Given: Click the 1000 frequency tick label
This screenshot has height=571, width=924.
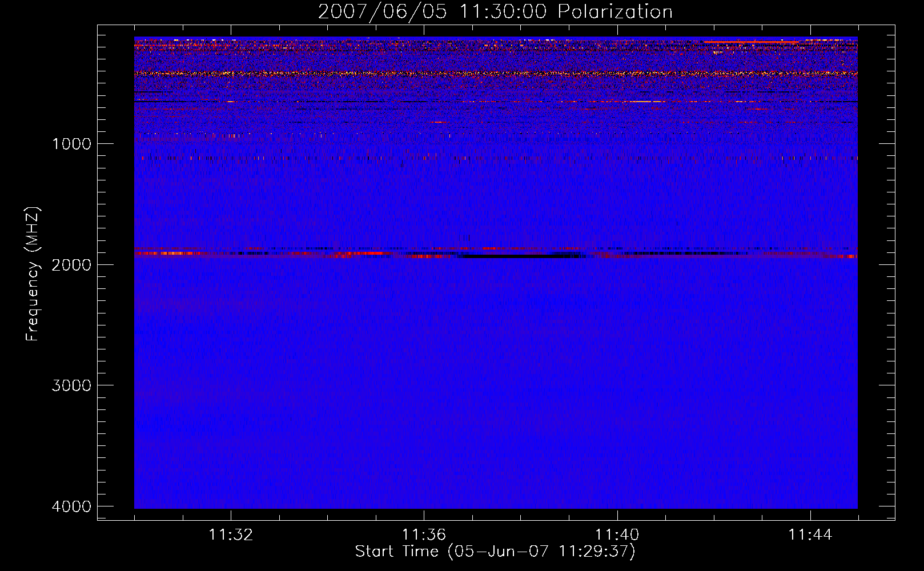Looking at the screenshot, I should [71, 143].
